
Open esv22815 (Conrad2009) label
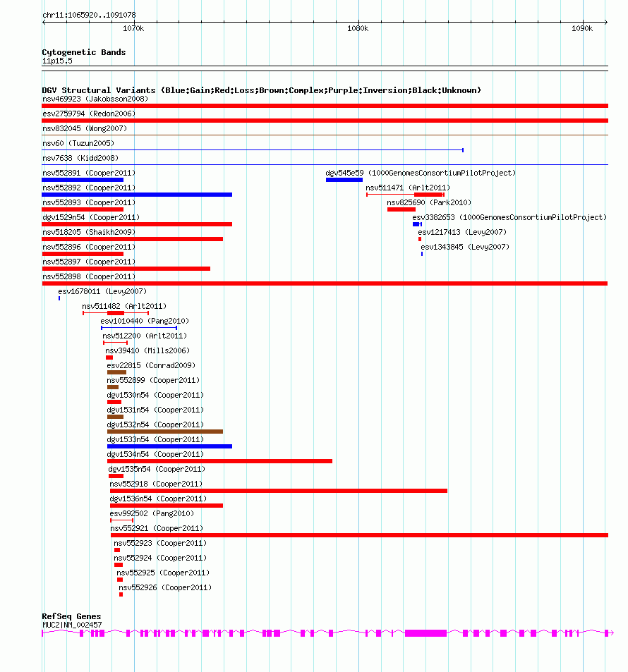(151, 365)
